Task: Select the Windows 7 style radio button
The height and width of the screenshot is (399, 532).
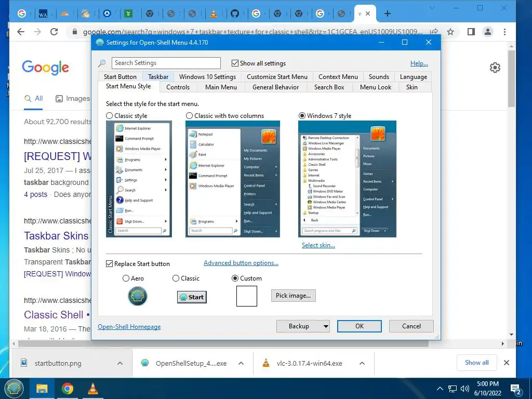Action: pos(302,116)
